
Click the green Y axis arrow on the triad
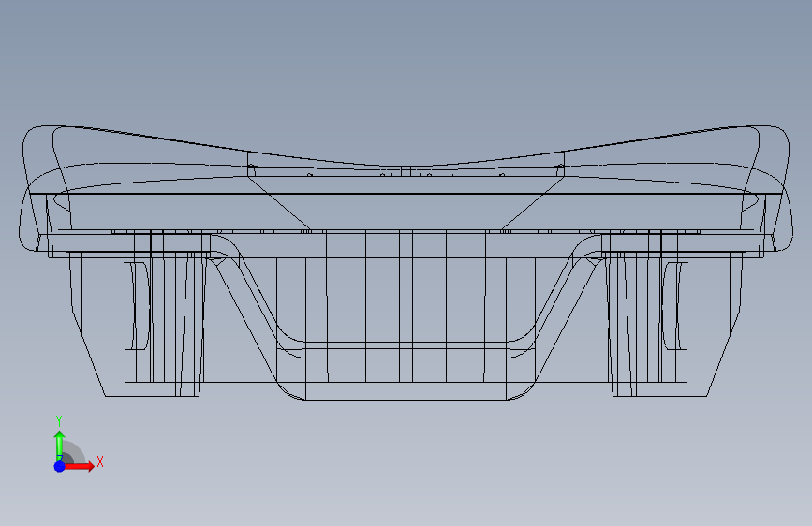coord(59,446)
